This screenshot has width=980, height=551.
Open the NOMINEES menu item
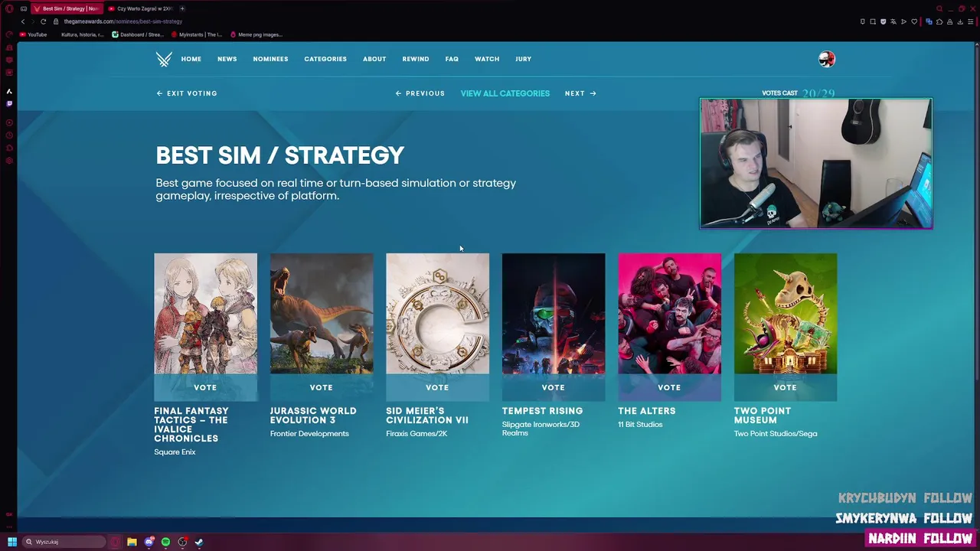pos(270,59)
